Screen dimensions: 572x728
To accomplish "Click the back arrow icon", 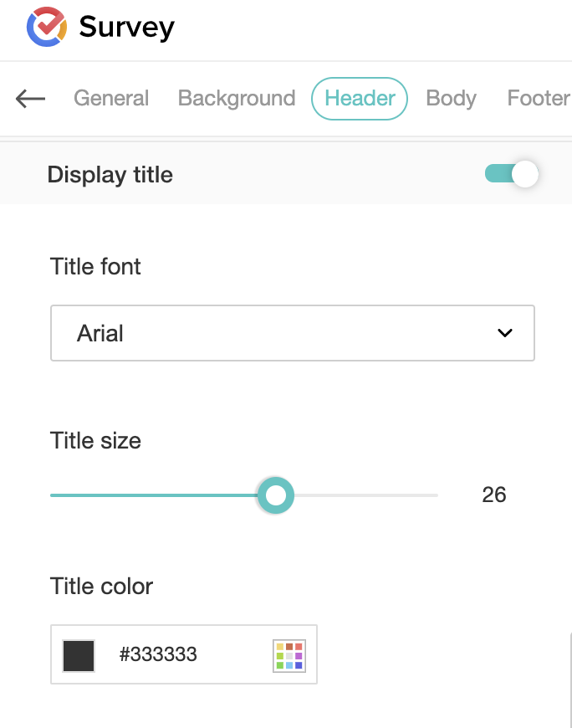I will (x=30, y=99).
